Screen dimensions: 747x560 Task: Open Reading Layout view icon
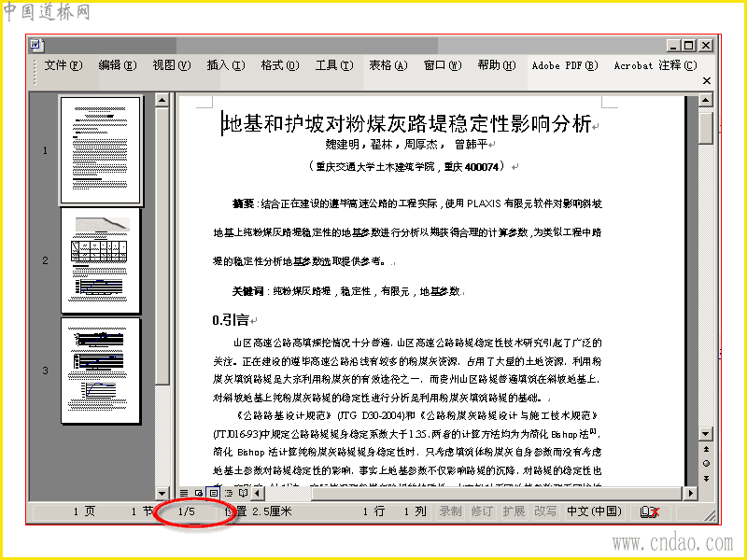(x=243, y=493)
